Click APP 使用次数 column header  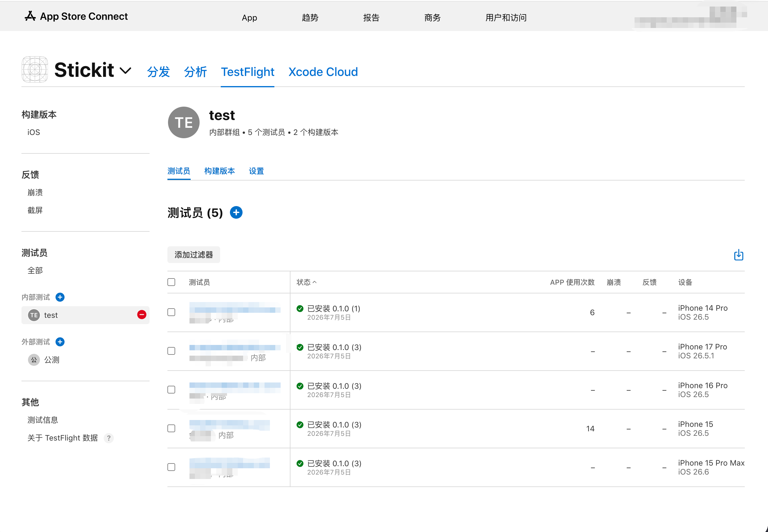pyautogui.click(x=572, y=282)
